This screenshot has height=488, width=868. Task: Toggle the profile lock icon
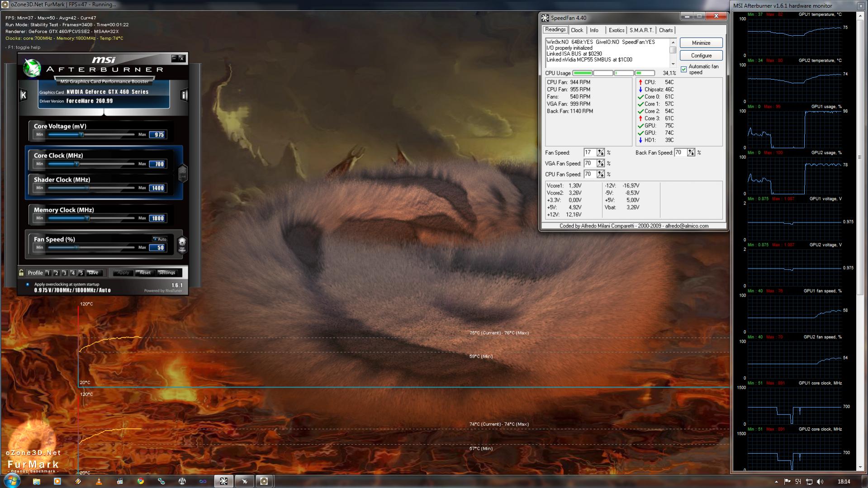21,272
